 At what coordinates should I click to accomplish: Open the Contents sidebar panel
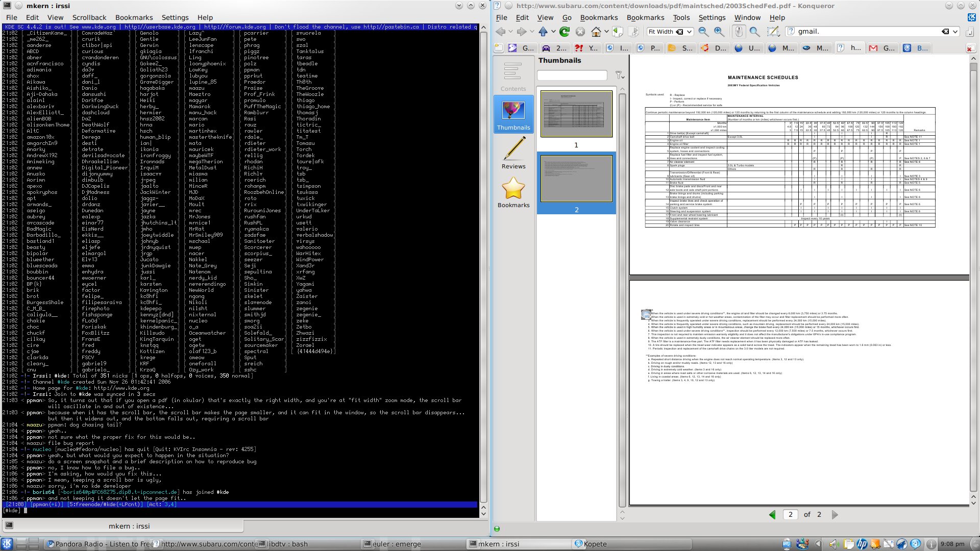513,76
